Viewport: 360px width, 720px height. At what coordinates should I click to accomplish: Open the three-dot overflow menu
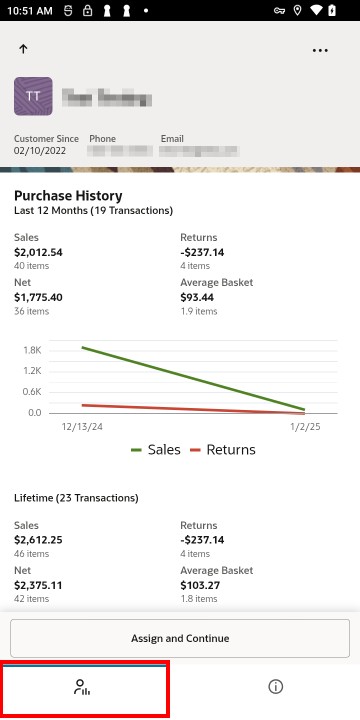pyautogui.click(x=320, y=51)
